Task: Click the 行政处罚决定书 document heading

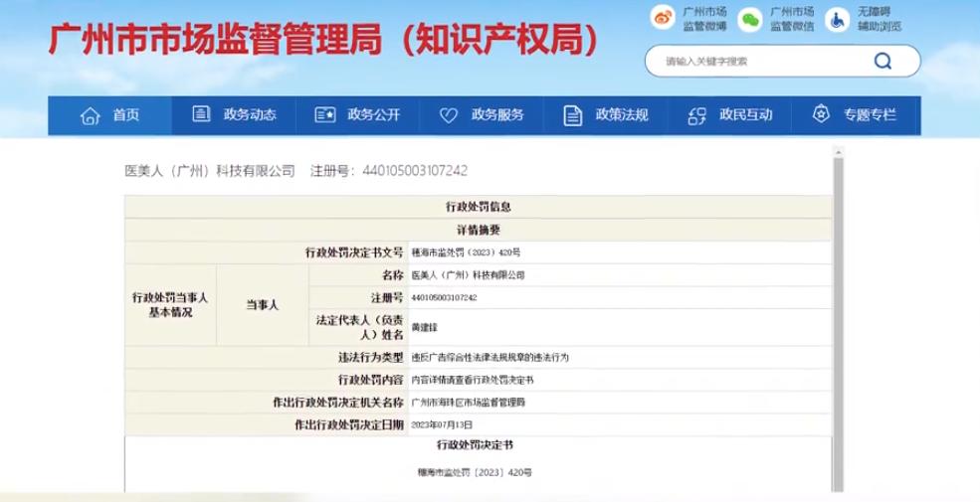Action: (x=475, y=445)
